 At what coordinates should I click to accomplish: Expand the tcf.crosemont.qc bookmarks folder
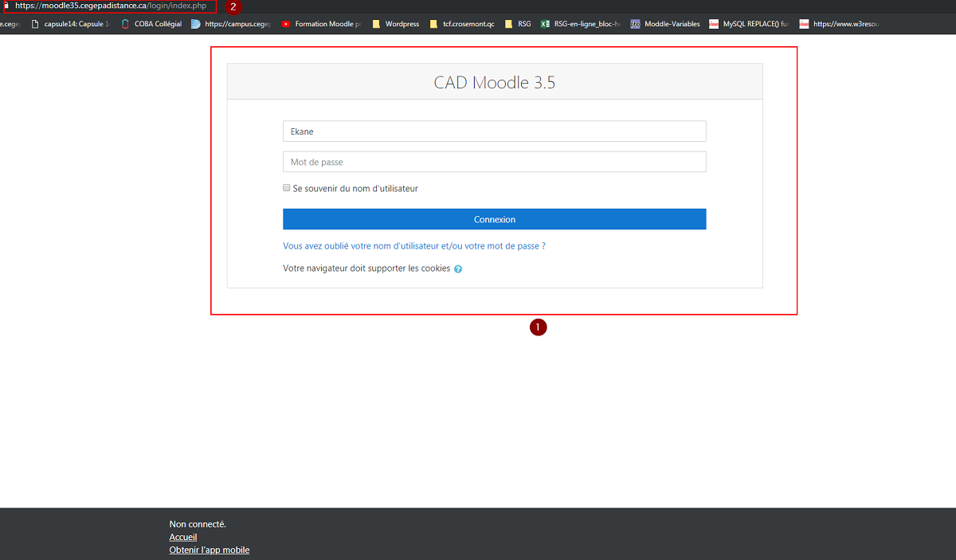coord(461,24)
